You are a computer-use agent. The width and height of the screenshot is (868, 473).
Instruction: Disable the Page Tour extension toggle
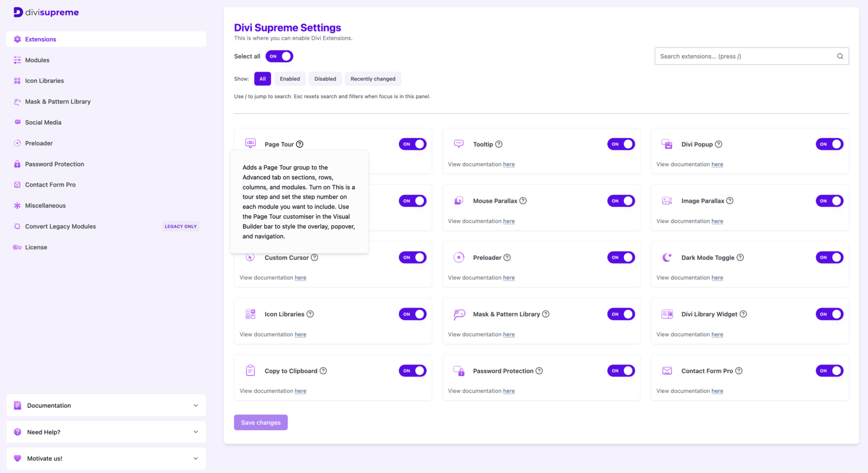[413, 144]
